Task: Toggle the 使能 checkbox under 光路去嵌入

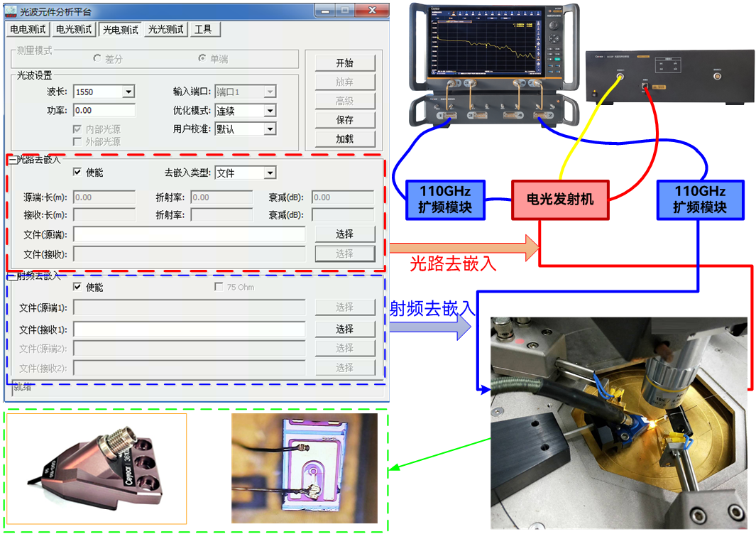Action: (78, 173)
